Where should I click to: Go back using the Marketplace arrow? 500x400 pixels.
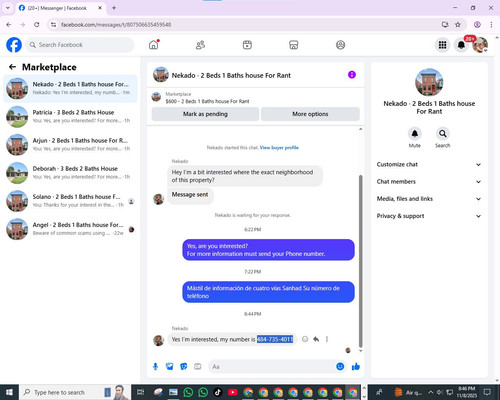tap(12, 67)
